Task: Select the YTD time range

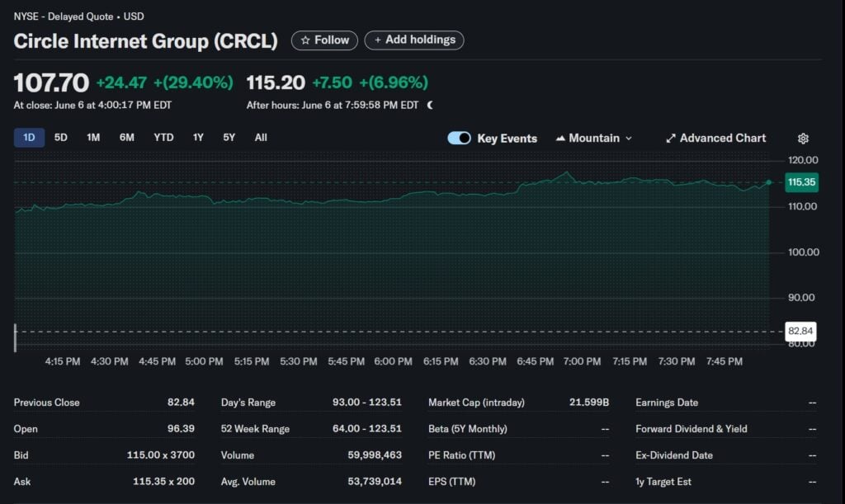Action: point(163,138)
